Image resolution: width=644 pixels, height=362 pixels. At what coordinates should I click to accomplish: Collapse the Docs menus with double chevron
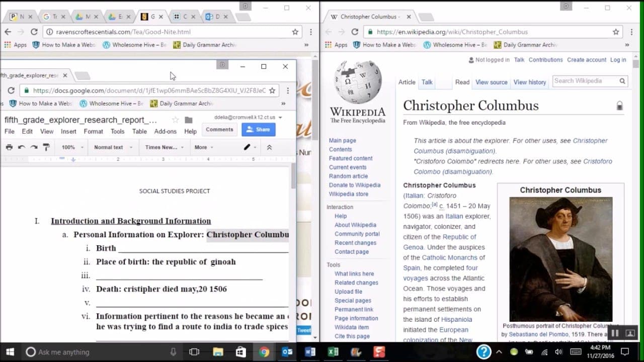point(269,147)
